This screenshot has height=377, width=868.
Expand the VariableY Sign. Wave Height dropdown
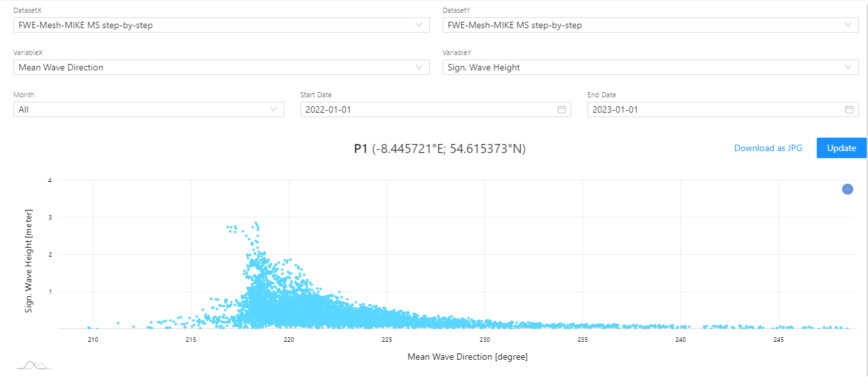(x=650, y=67)
